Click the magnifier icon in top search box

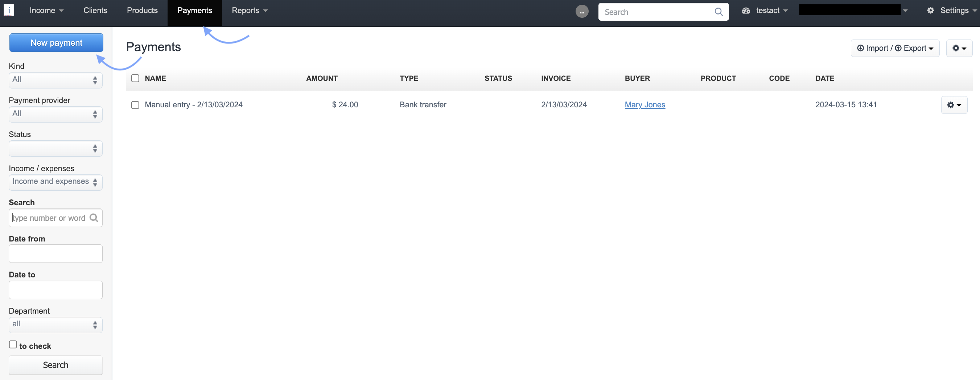pyautogui.click(x=718, y=12)
